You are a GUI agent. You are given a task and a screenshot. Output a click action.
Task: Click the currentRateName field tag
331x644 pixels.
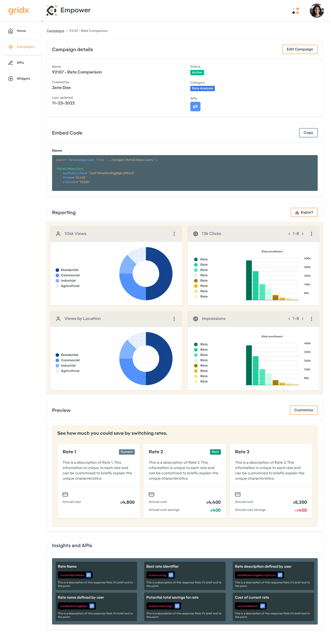[x=75, y=575]
